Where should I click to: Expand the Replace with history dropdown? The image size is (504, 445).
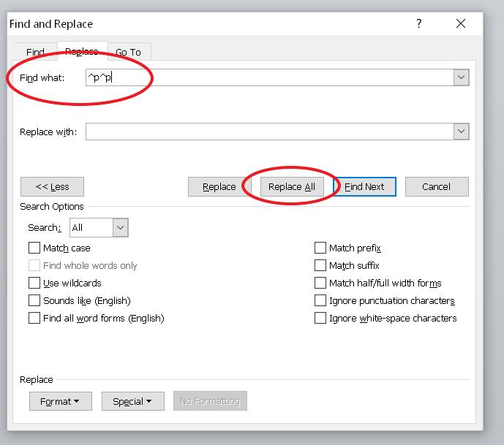pyautogui.click(x=461, y=132)
